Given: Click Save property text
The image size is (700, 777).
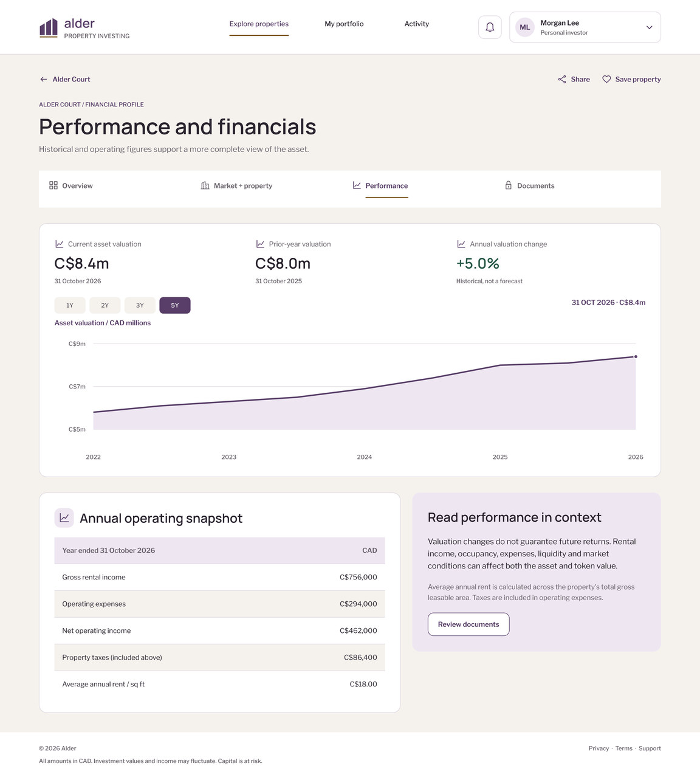Looking at the screenshot, I should 638,79.
